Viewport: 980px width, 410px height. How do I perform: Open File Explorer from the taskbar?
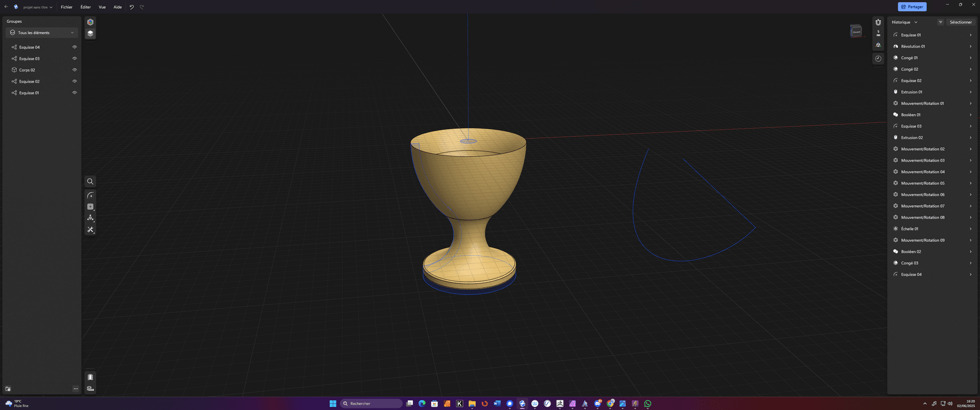[472, 403]
